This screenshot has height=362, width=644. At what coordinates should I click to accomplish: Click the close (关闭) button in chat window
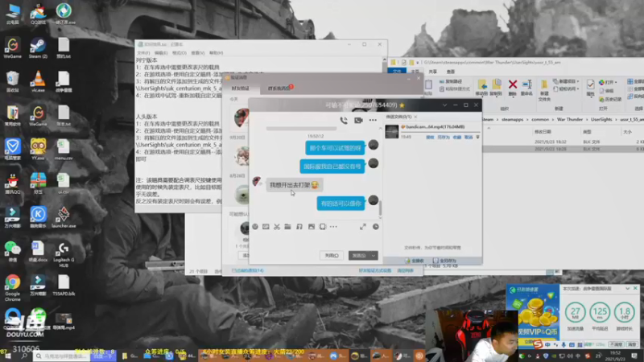point(332,255)
